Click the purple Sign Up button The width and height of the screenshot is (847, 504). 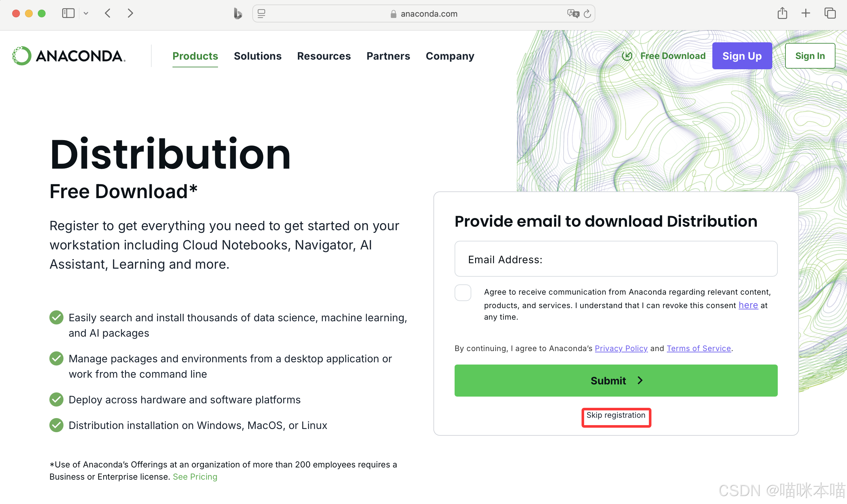pyautogui.click(x=742, y=56)
